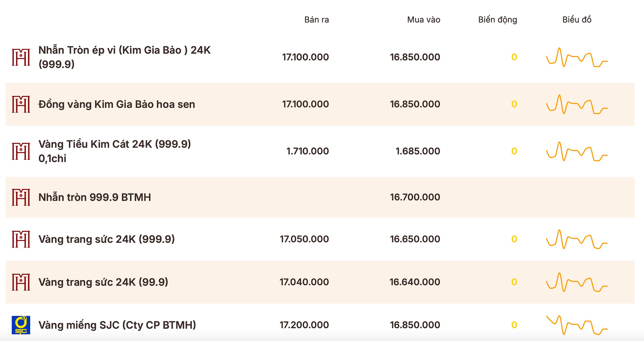Click the Biến động column header
Screen dimensions: 644x341
click(497, 20)
